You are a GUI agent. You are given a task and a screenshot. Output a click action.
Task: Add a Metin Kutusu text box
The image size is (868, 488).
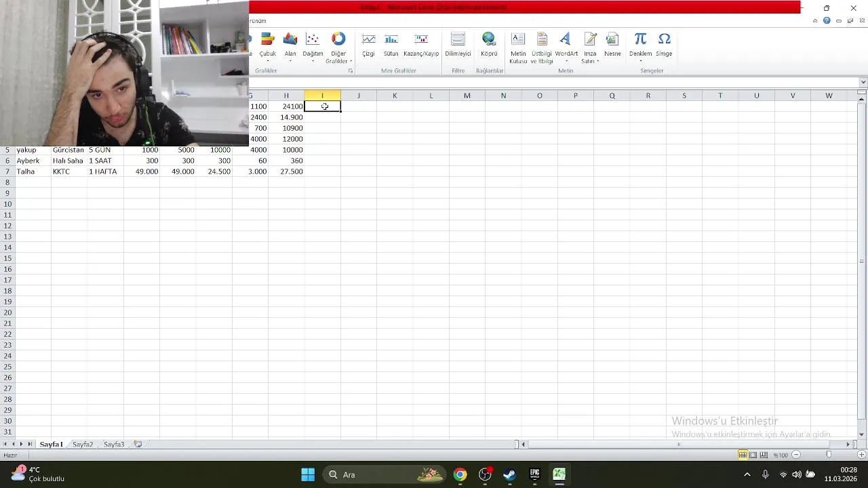[x=518, y=47]
